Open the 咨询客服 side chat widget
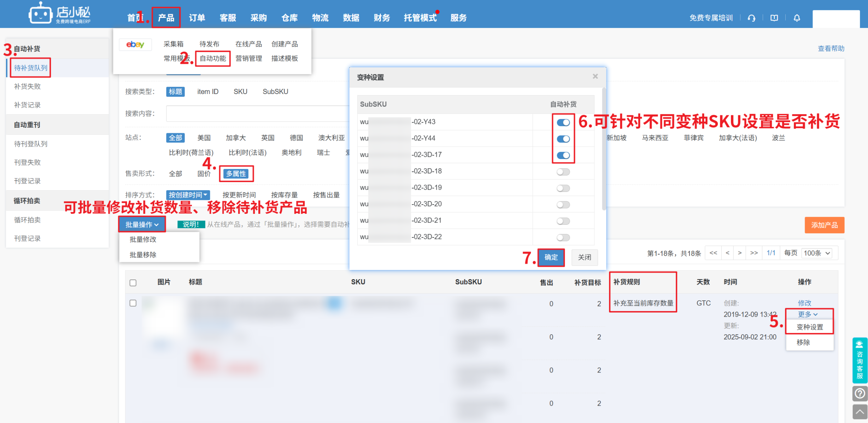Image resolution: width=868 pixels, height=423 pixels. coord(860,360)
